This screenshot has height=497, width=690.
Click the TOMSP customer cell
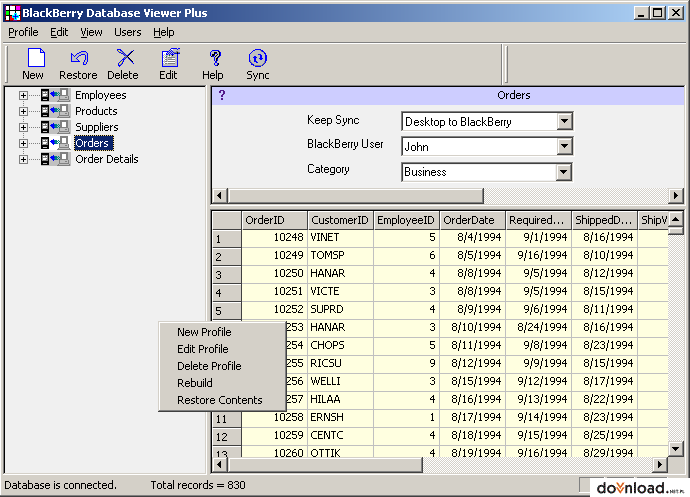[x=340, y=256]
